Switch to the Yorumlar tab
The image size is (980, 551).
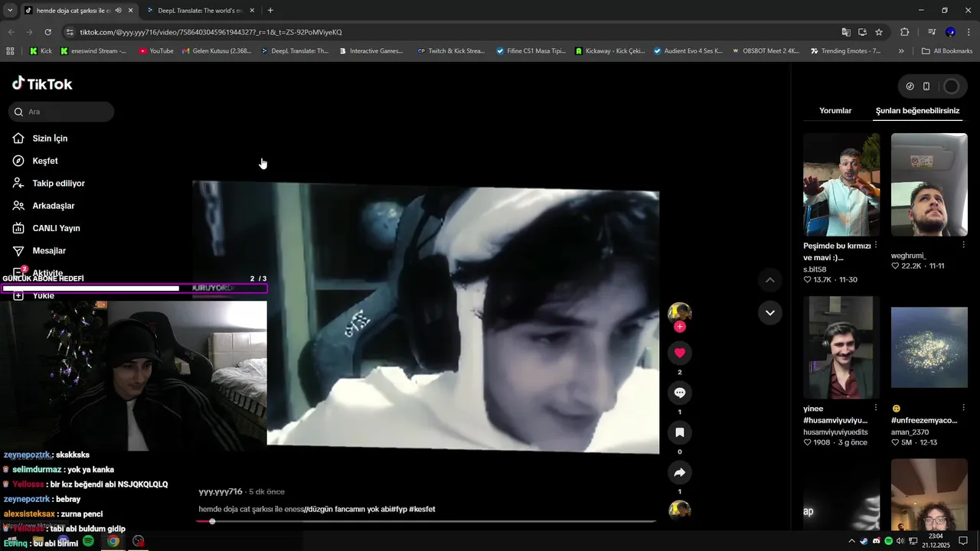[835, 110]
